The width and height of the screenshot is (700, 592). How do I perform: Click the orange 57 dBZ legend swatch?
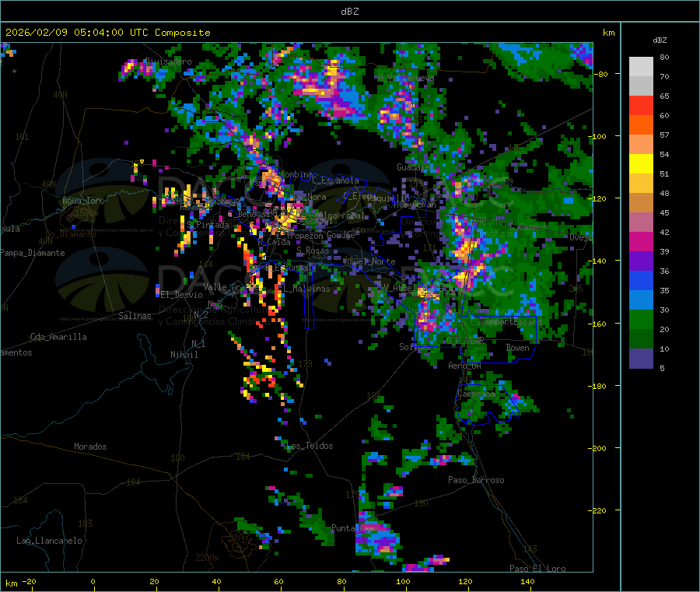pyautogui.click(x=641, y=125)
